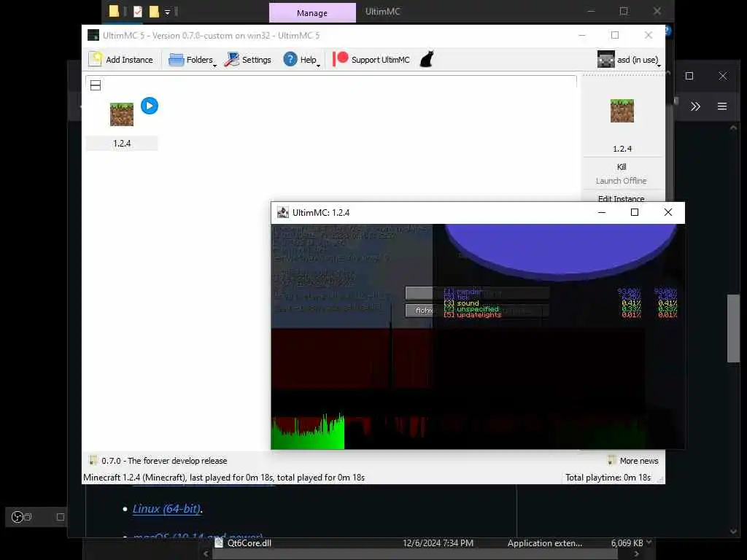This screenshot has height=560, width=747.
Task: Click the Total playtime status text
Action: 608,477
